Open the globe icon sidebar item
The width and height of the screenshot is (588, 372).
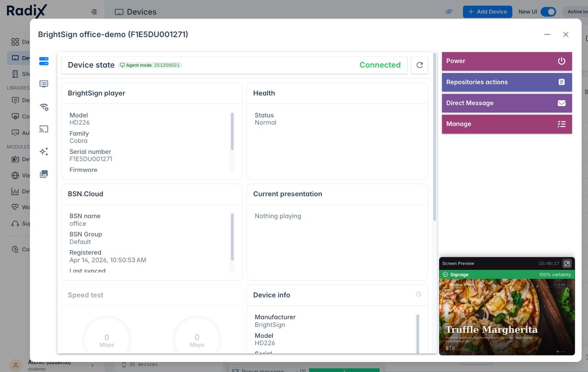(x=15, y=176)
